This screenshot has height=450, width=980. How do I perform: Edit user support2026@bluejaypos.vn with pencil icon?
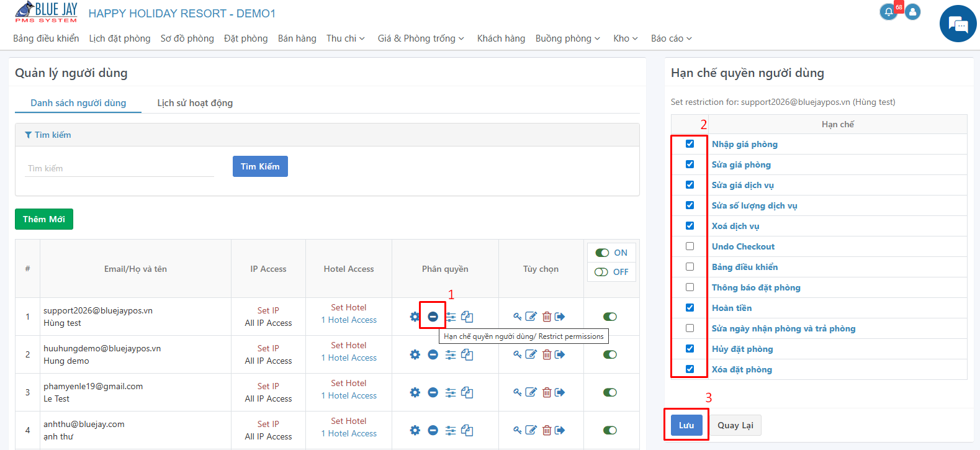531,317
